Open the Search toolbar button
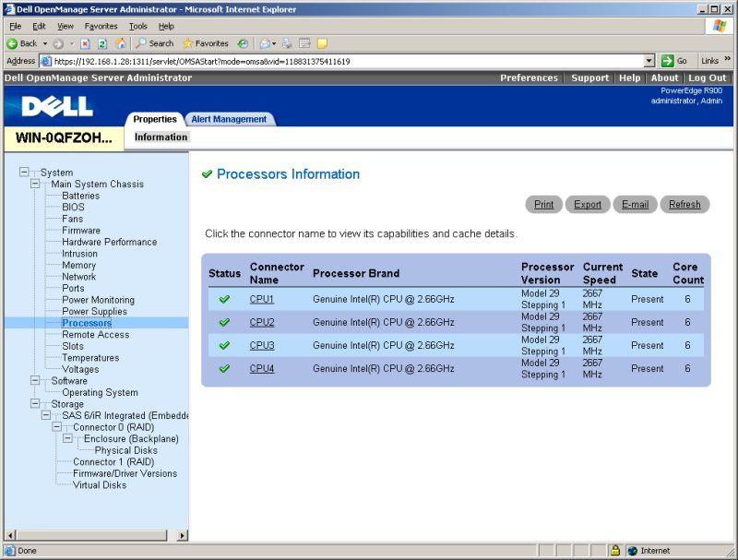 155,43
